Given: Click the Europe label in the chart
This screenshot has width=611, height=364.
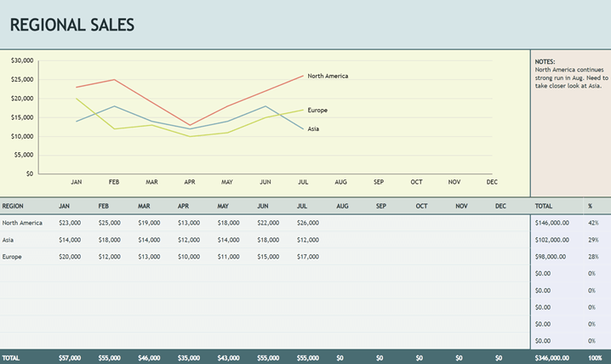Looking at the screenshot, I should pos(317,110).
